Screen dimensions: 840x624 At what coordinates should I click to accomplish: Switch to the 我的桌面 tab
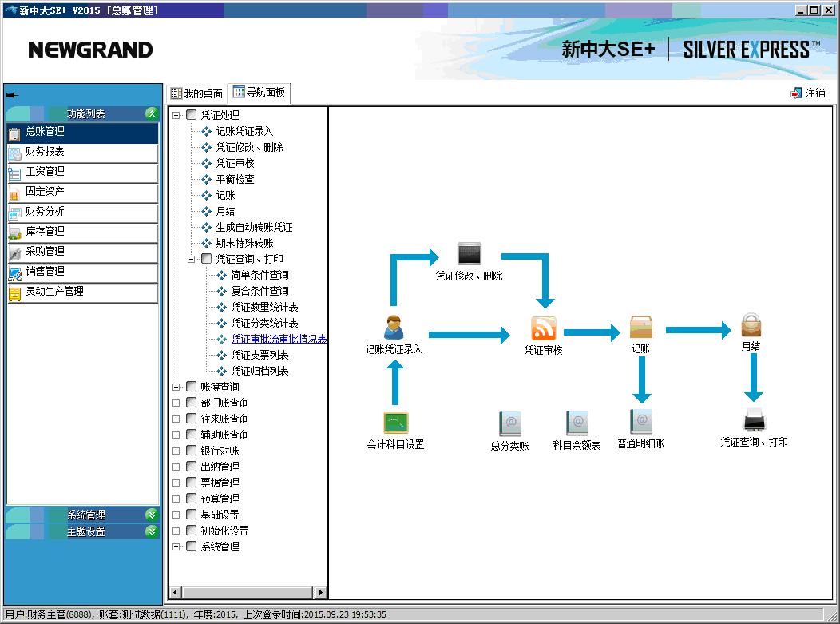click(196, 93)
